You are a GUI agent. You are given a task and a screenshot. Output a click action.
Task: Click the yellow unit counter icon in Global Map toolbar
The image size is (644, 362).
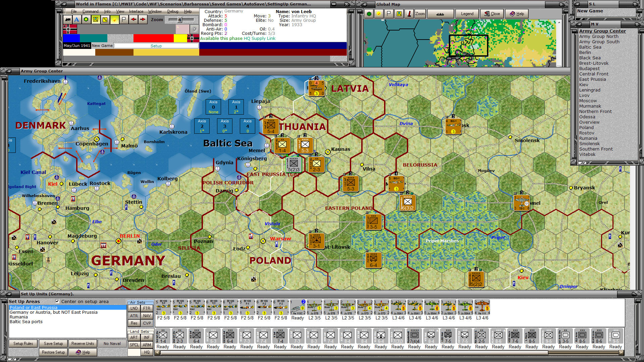click(x=399, y=14)
